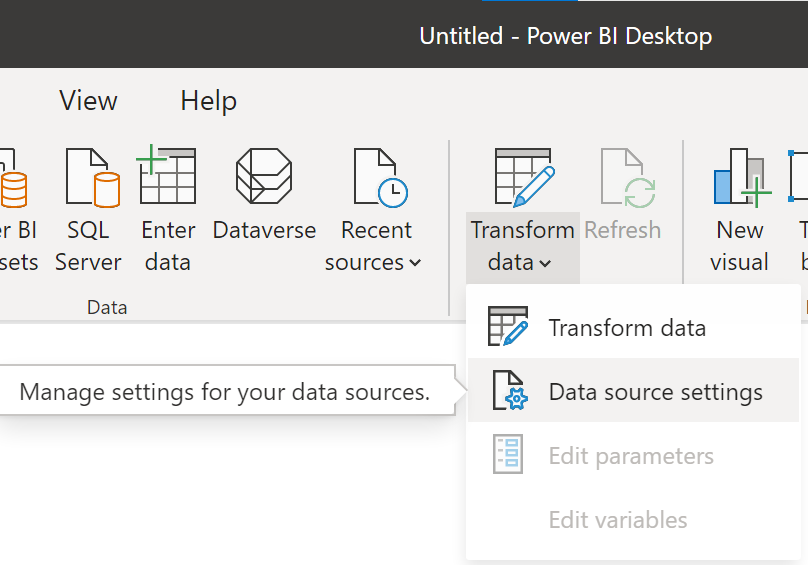
Task: Click the Recent sources icon
Action: (380, 177)
